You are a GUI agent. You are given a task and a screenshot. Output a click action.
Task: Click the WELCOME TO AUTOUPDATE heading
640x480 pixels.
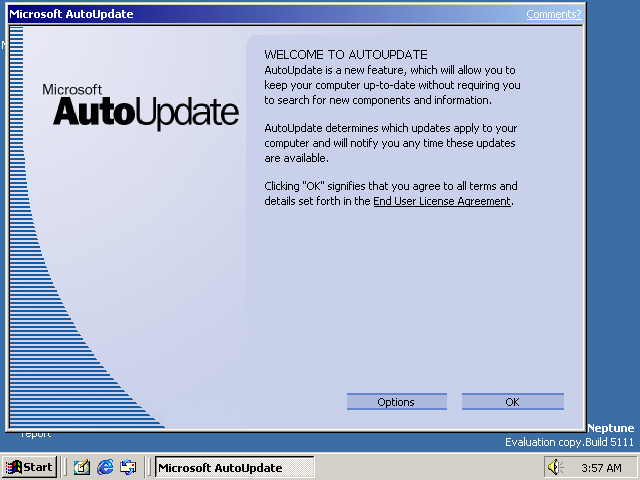(x=346, y=55)
